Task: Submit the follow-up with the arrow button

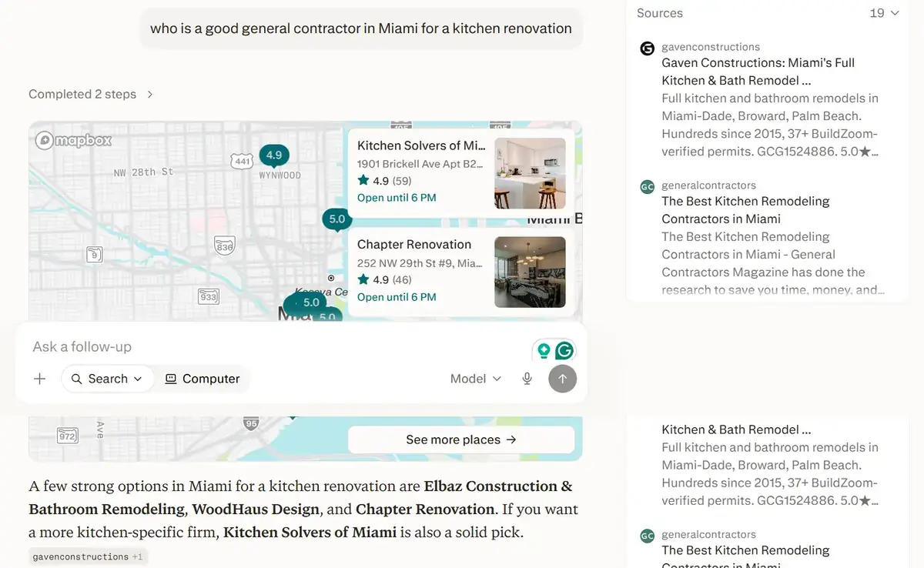Action: click(x=562, y=379)
